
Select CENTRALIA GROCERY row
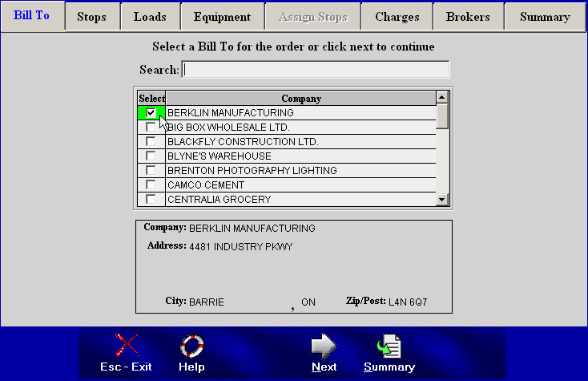(x=300, y=199)
